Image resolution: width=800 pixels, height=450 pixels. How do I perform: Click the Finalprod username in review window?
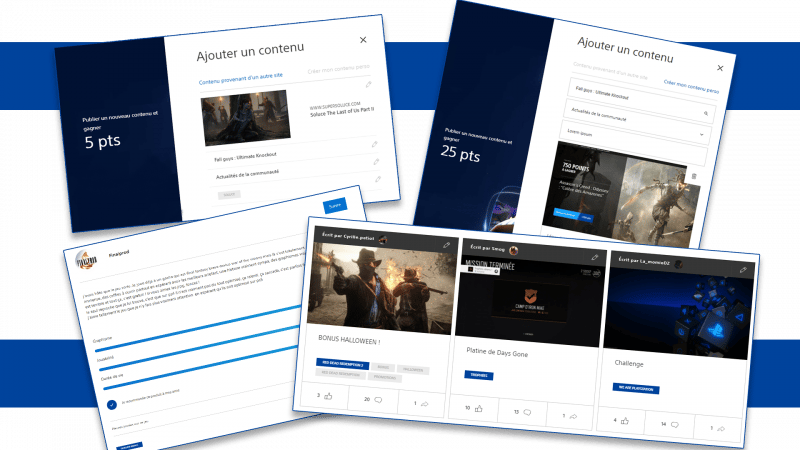(x=119, y=253)
